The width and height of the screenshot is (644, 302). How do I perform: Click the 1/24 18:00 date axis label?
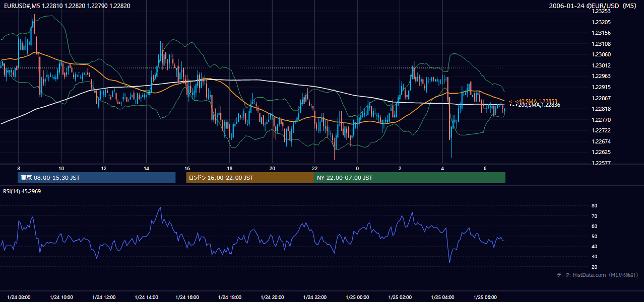(230, 297)
